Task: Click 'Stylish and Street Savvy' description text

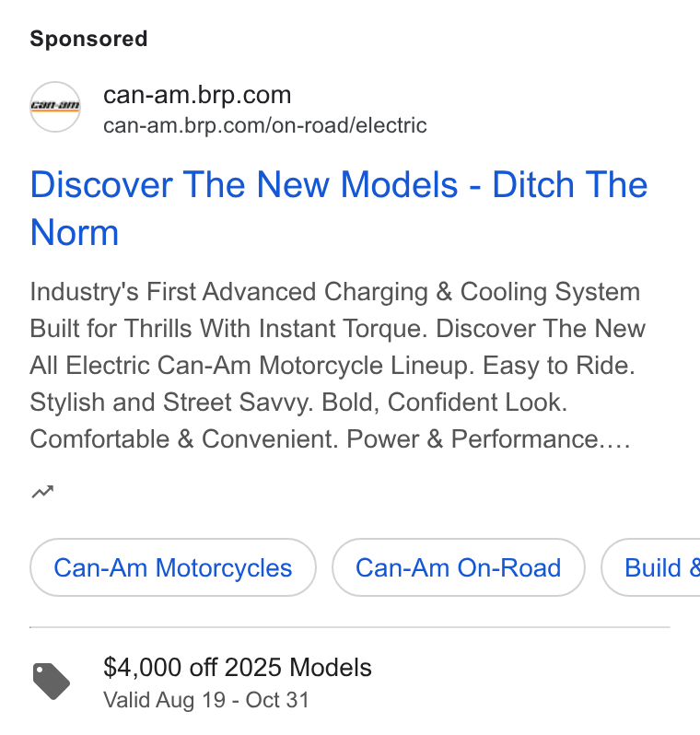Action: (171, 402)
